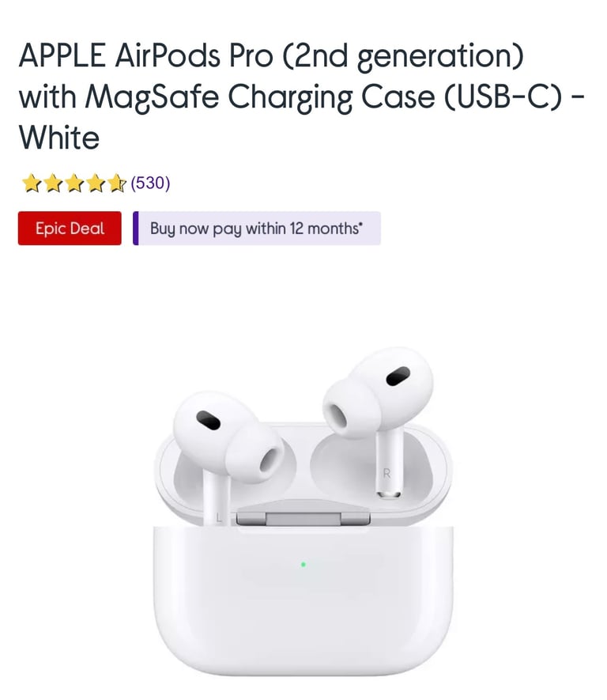Click the metal hinge of the charging case
The height and width of the screenshot is (700, 607).
pyautogui.click(x=303, y=519)
